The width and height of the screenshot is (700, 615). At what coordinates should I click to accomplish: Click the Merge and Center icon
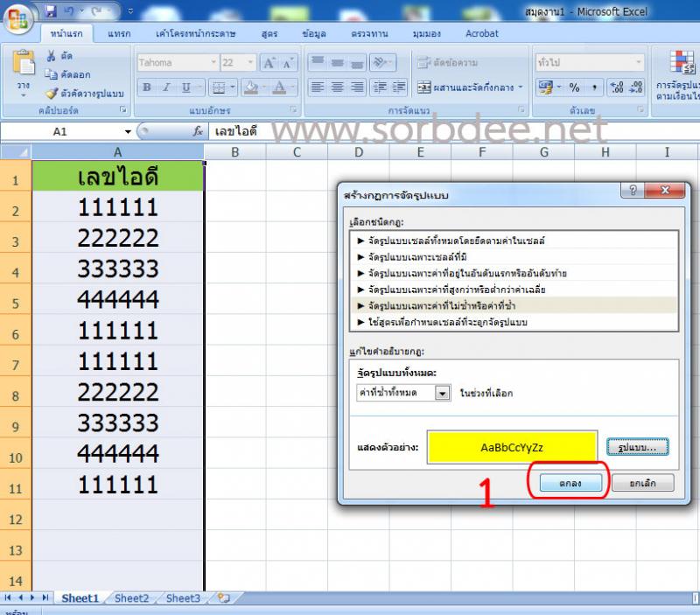coord(426,87)
